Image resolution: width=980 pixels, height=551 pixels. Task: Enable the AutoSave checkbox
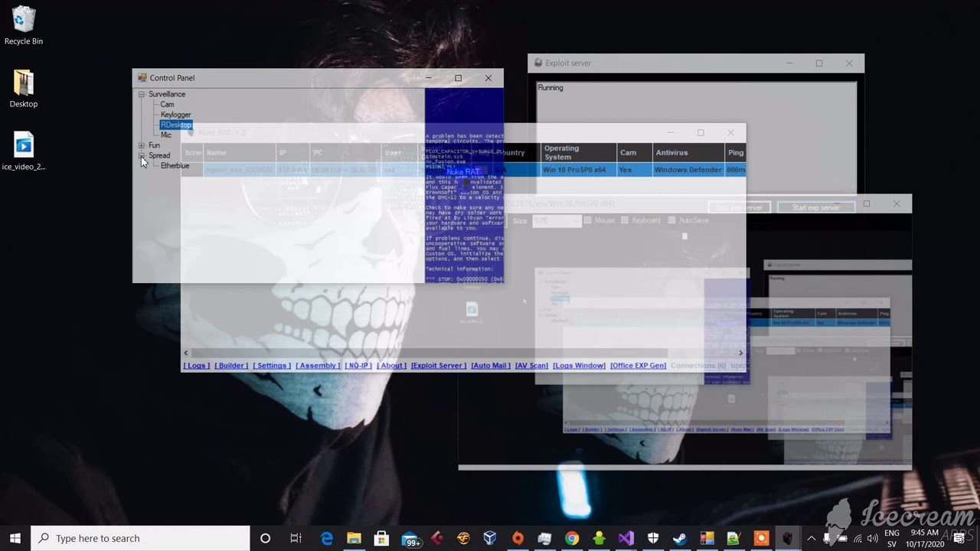(x=671, y=220)
